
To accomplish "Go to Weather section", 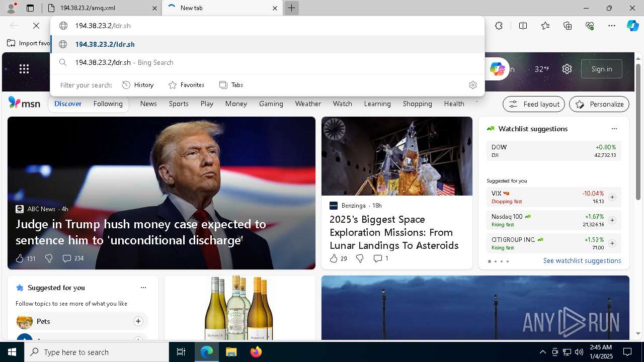I will (308, 104).
